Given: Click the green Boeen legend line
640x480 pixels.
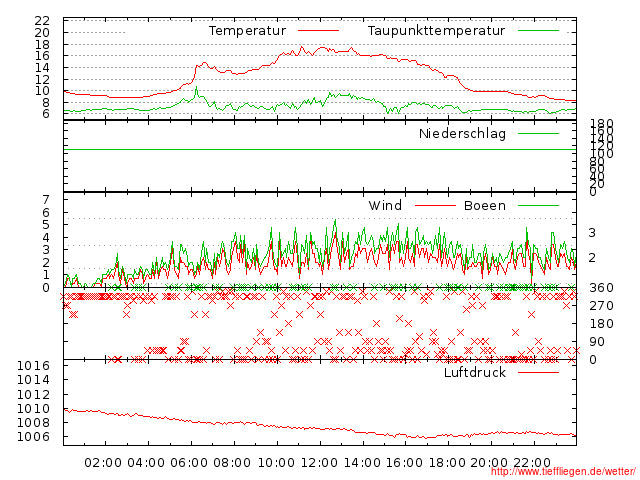Looking at the screenshot, I should click(x=538, y=205).
